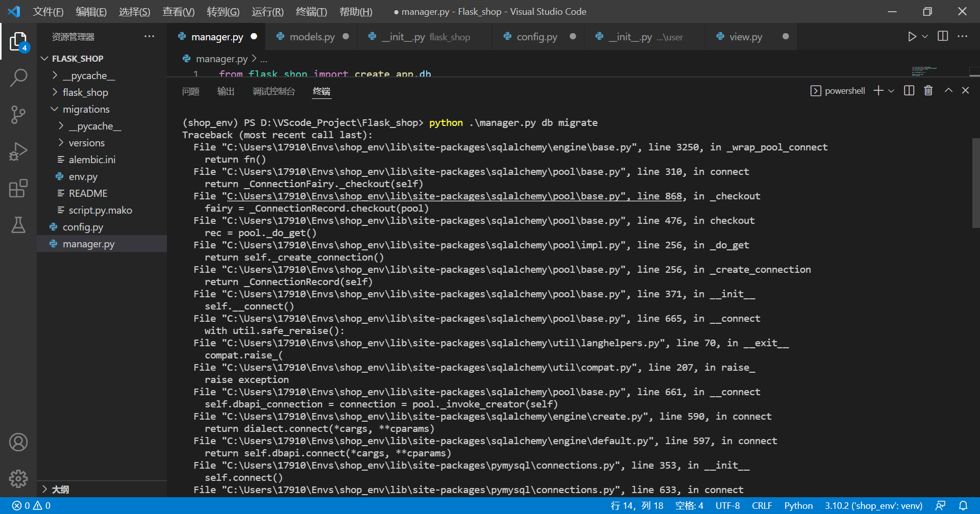Switch to 调试控制台 debug console tab
This screenshot has height=514, width=980.
(274, 91)
